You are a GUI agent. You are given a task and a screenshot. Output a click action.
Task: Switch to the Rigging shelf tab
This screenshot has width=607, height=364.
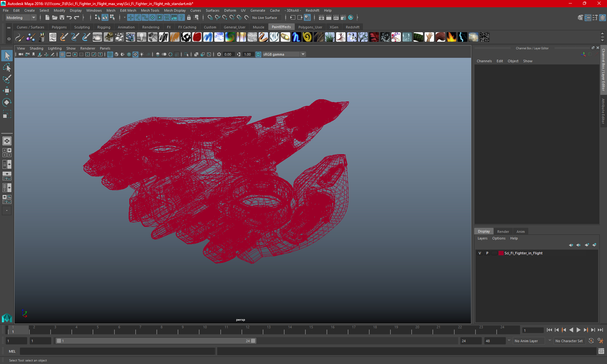104,27
